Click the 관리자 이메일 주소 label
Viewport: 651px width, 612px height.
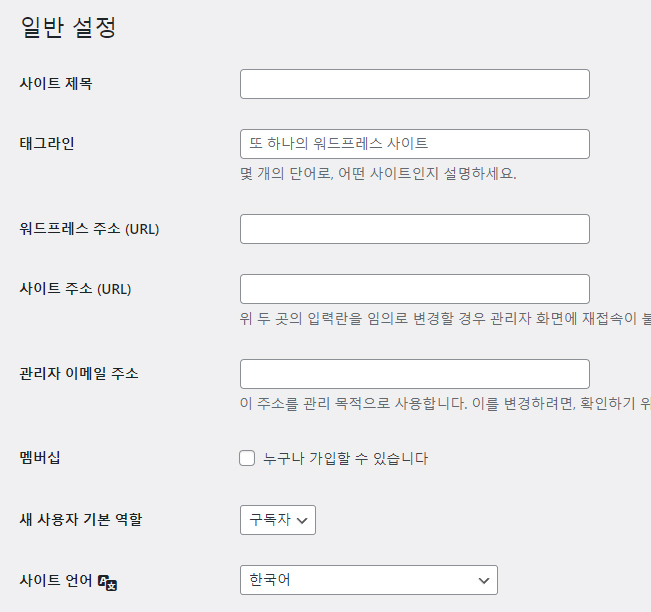coord(79,374)
